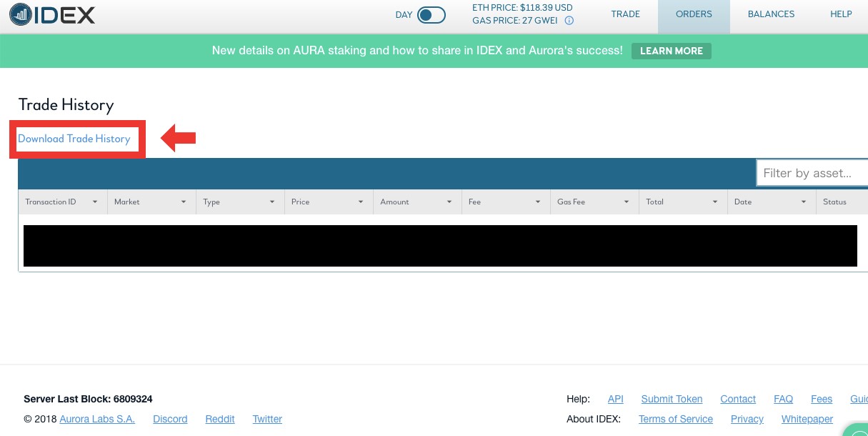Open the Aurora Labs S.A. link
The width and height of the screenshot is (868, 436).
coord(97,419)
